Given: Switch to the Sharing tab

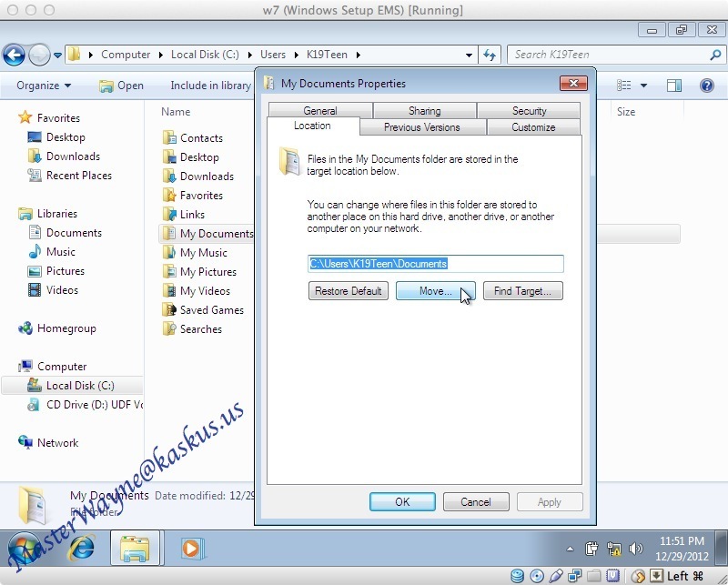Looking at the screenshot, I should pos(425,110).
